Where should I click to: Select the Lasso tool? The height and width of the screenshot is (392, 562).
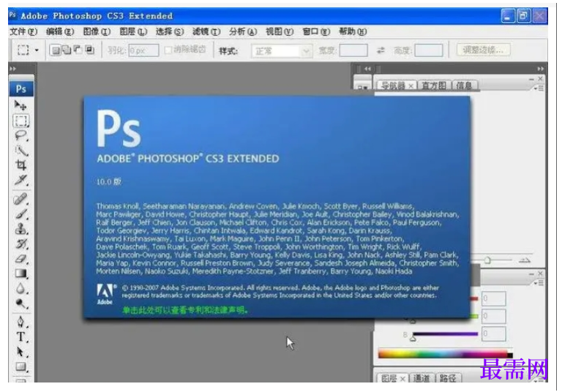pos(20,135)
